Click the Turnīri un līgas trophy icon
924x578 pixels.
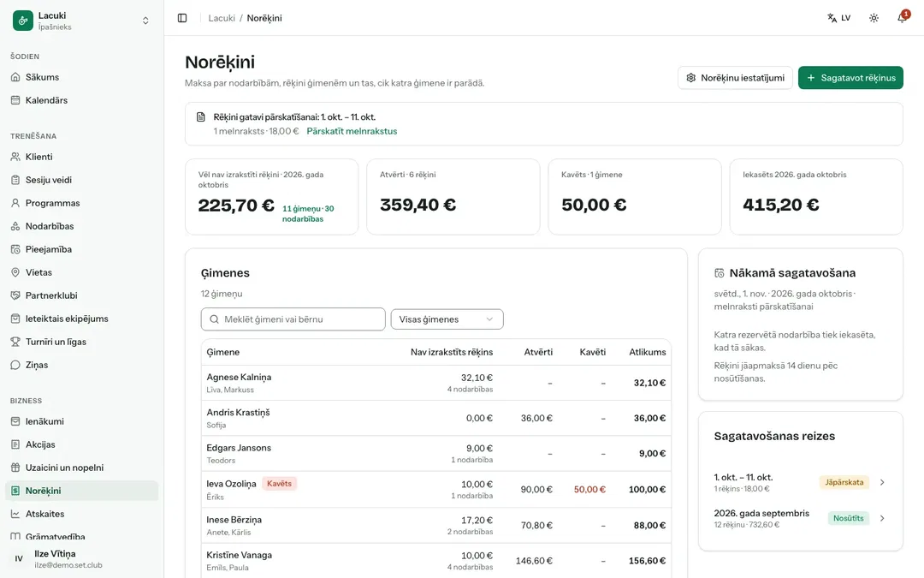click(15, 342)
